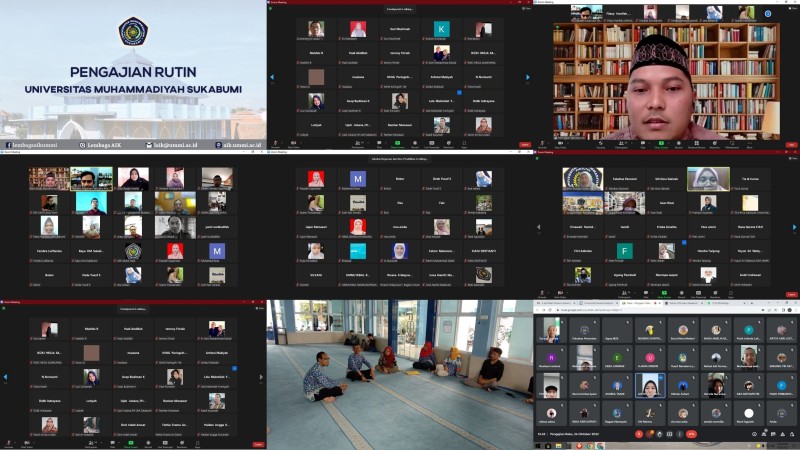Open Participants in Zoom window with teal K tile
The image size is (800, 450).
coord(356,145)
